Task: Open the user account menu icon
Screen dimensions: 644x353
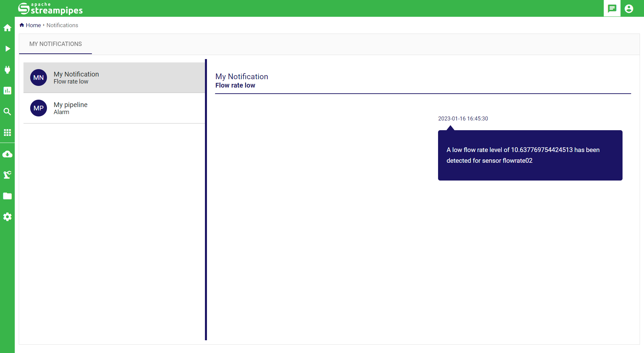Action: pos(629,8)
